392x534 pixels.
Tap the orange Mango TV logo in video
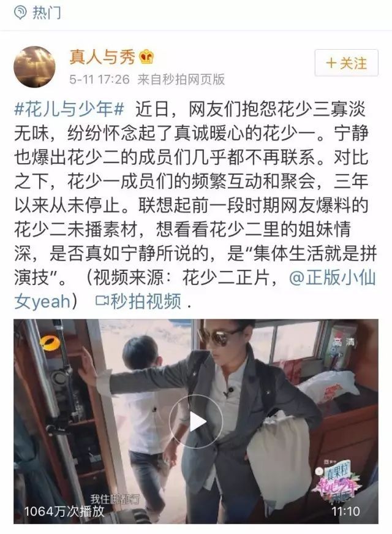click(50, 343)
